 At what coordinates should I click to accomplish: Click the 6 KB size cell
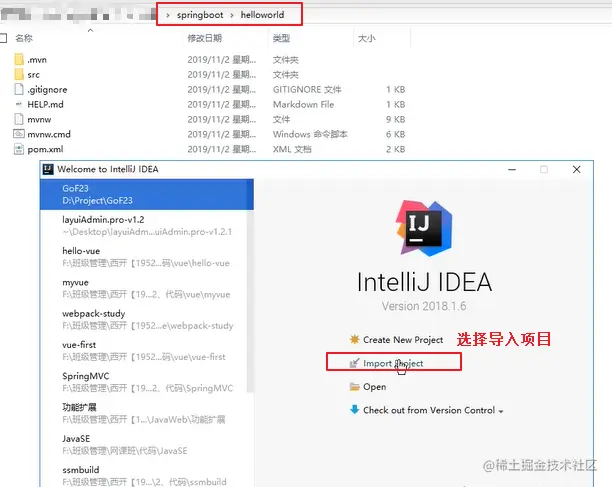[x=395, y=134]
